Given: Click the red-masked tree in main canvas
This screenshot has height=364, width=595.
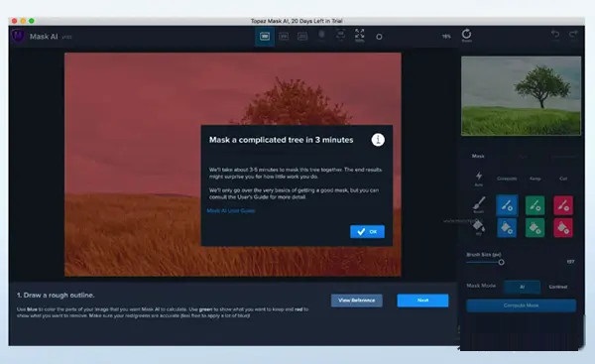Looking at the screenshot, I should coord(296,102).
